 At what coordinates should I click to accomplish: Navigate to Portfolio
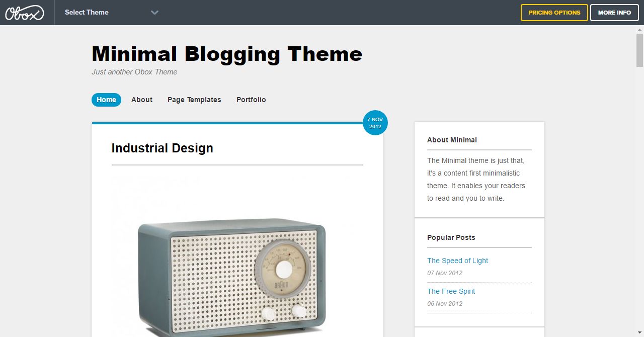[251, 100]
